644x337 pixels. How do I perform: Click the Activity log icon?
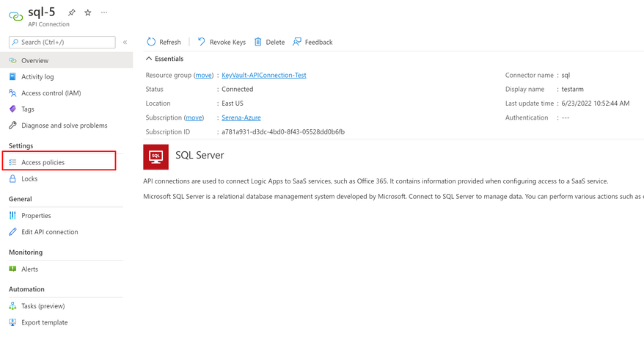coord(12,76)
